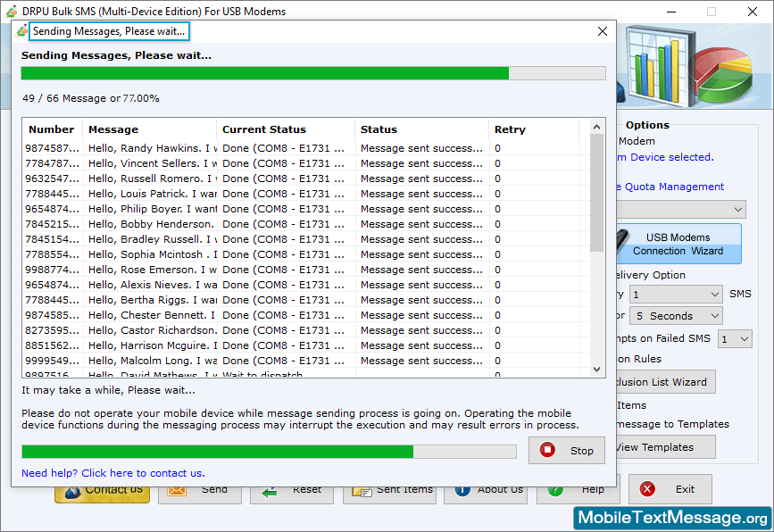The width and height of the screenshot is (774, 532).
Task: Open the attempts on Failed SMS dropdown
Action: [735, 339]
